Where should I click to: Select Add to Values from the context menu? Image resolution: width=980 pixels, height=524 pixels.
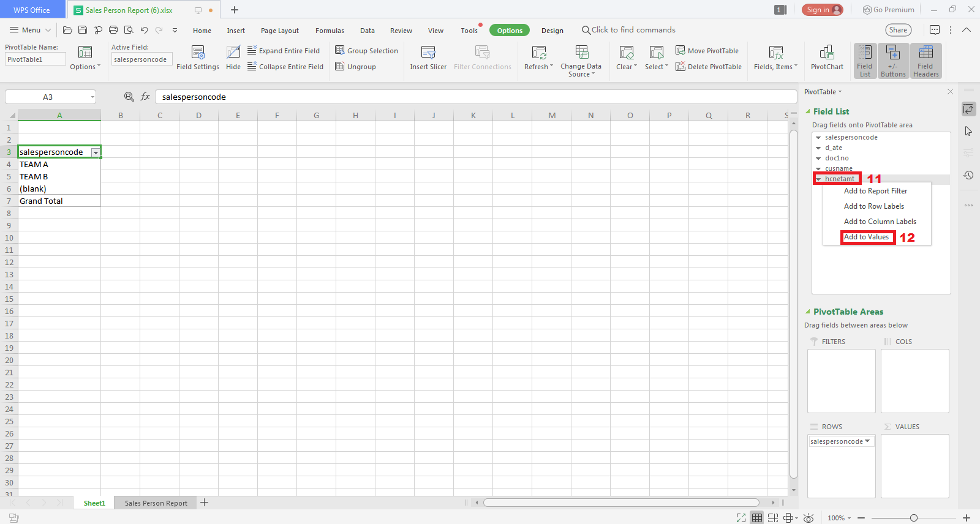coord(867,237)
